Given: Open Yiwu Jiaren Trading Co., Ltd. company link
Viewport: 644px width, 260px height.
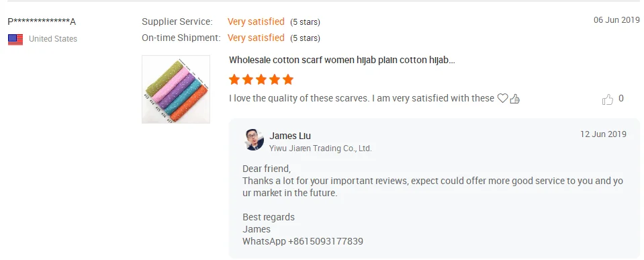Looking at the screenshot, I should click(320, 148).
